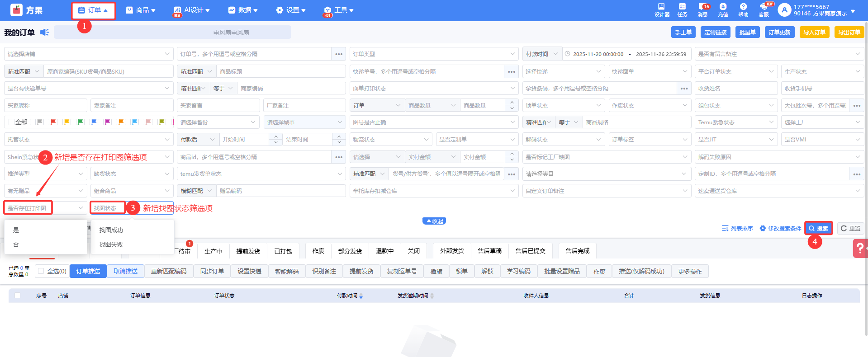868x357 pixels.
Task: Select the red flag color marker
Action: tap(53, 122)
